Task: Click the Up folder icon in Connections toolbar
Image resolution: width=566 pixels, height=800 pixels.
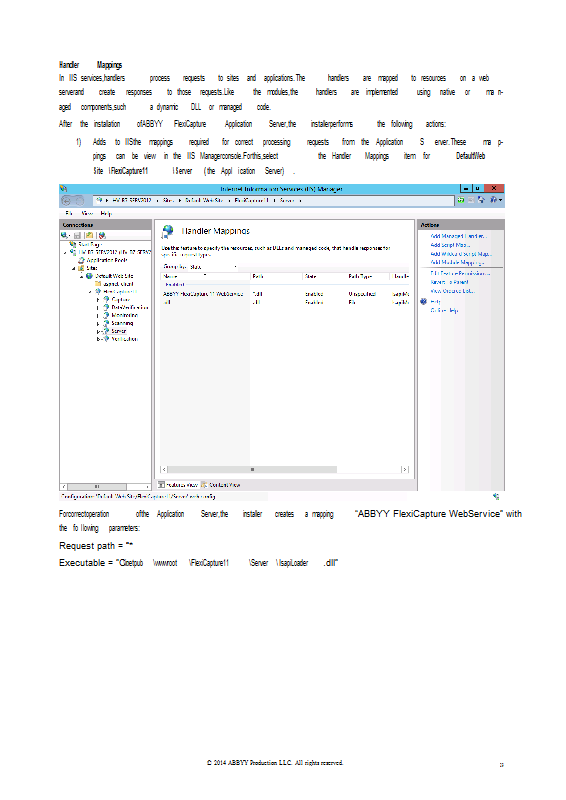Action: coord(89,235)
